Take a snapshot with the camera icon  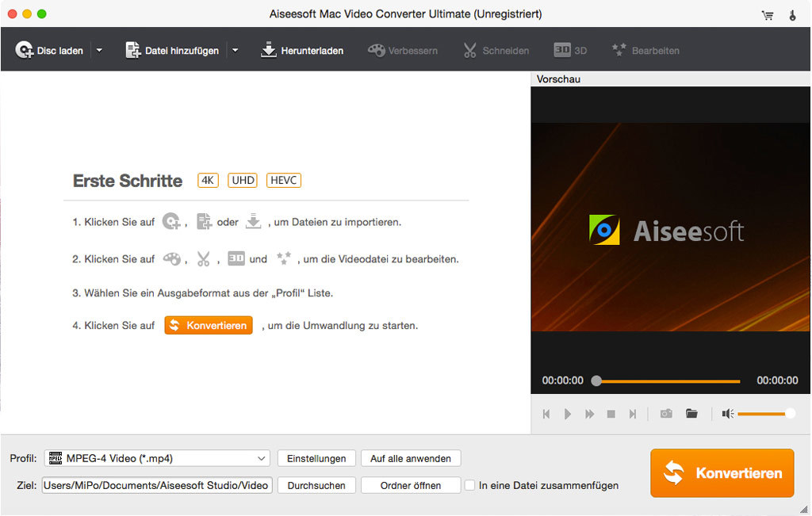(666, 414)
